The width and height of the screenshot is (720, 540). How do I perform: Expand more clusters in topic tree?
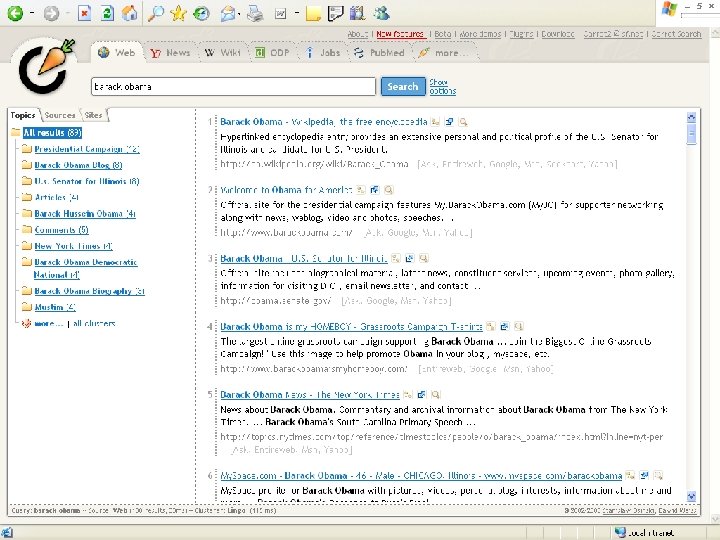48,324
